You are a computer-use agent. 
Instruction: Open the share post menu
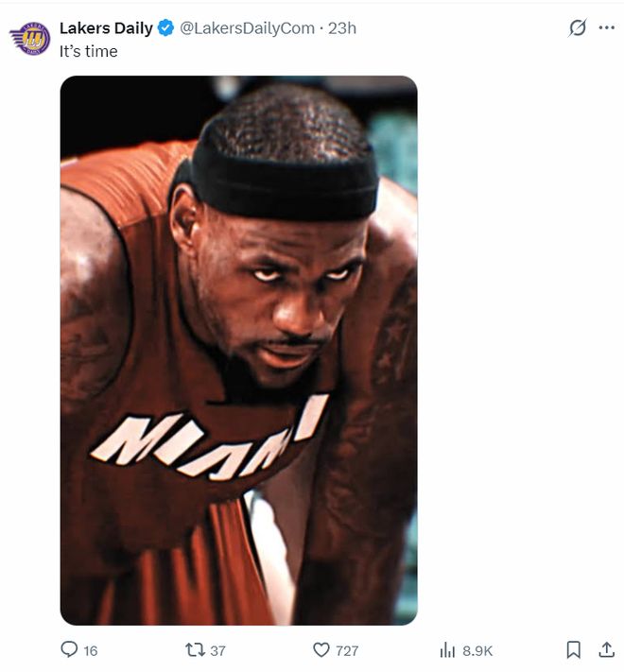pyautogui.click(x=606, y=650)
